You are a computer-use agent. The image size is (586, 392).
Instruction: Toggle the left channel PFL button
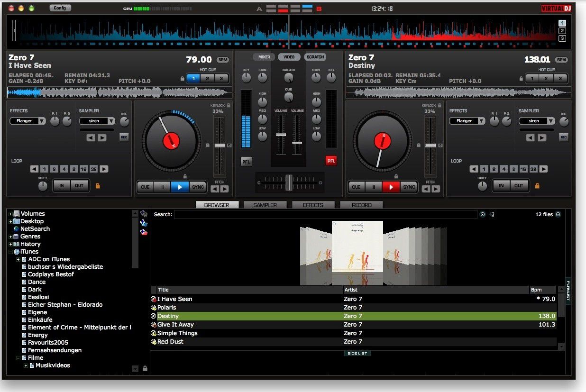246,161
